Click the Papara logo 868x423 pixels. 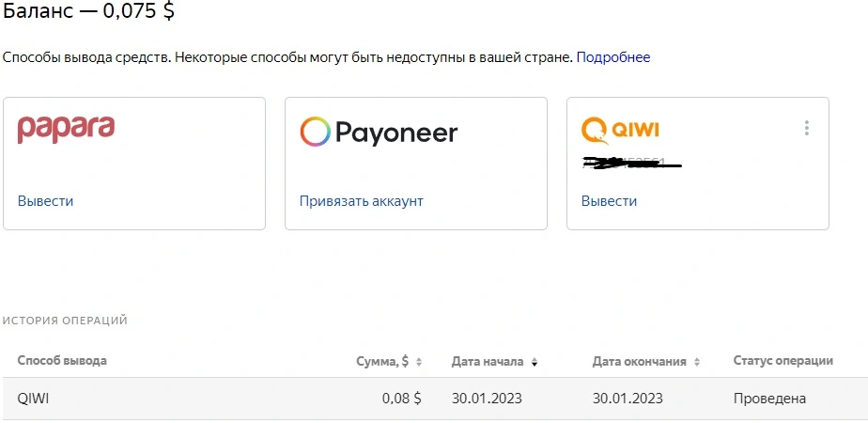66,130
